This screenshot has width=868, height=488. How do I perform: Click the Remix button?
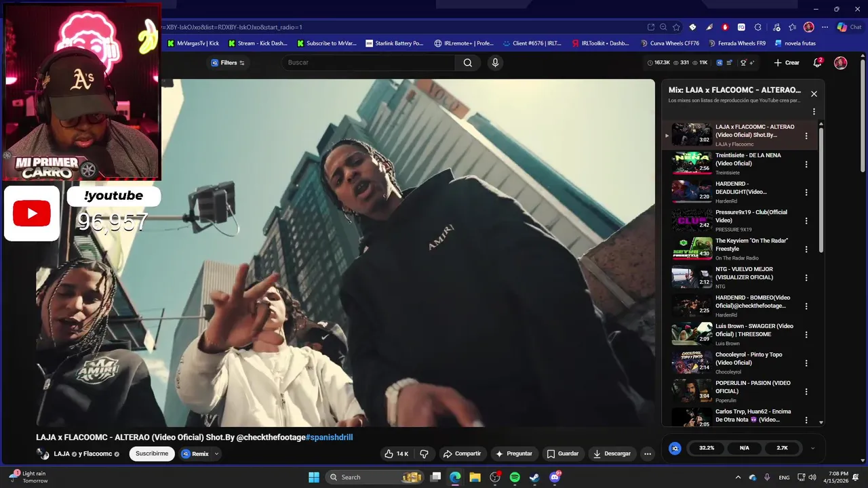195,453
